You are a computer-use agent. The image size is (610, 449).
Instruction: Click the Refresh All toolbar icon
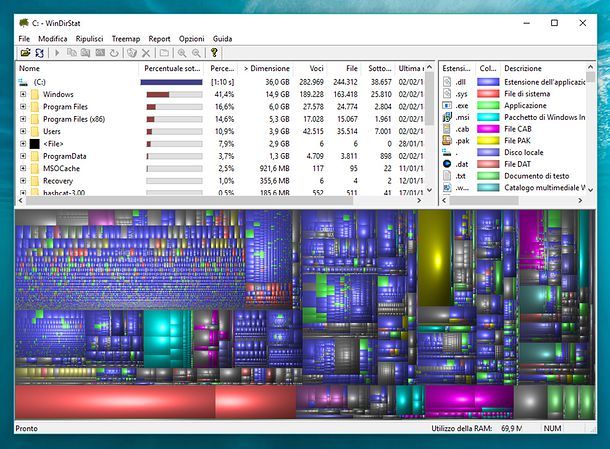(39, 53)
